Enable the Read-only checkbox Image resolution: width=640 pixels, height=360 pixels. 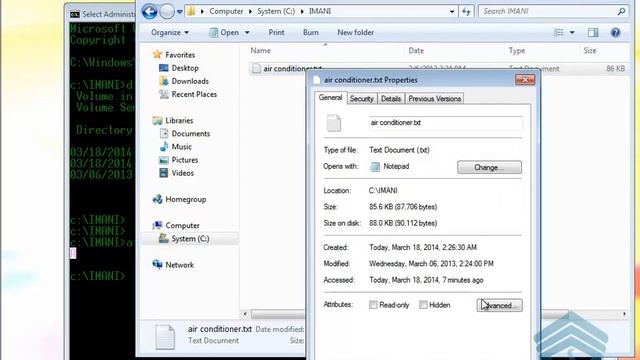(373, 304)
